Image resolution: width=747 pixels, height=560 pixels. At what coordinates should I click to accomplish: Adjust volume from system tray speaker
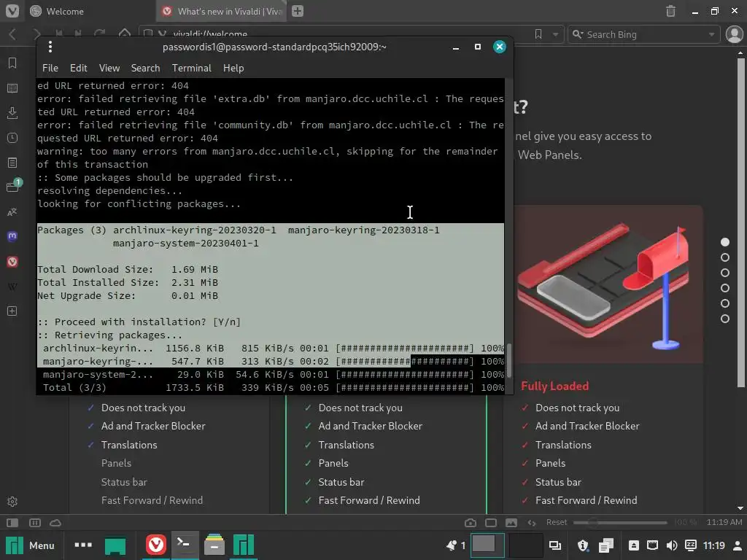[x=672, y=545]
